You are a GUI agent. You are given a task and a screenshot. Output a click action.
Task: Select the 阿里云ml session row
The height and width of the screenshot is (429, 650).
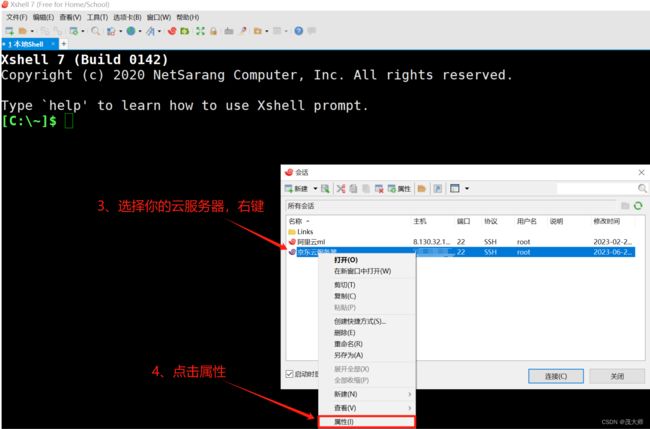pyautogui.click(x=461, y=242)
